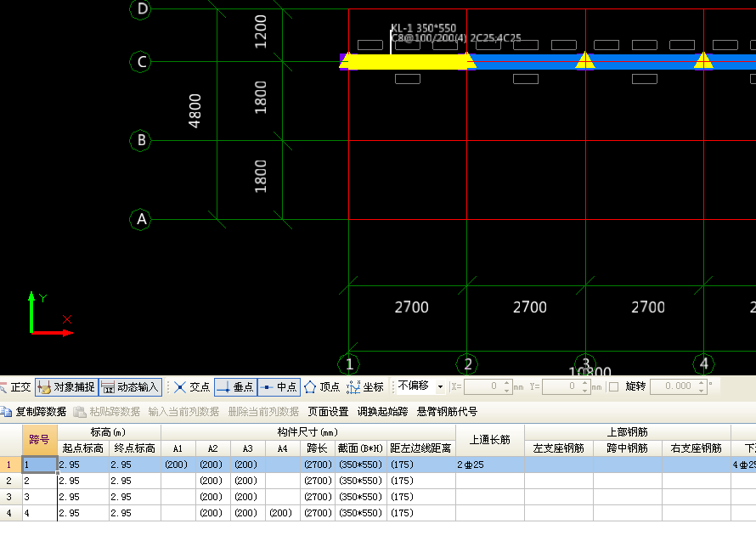The image size is (756, 552).
Task: Select the 跨号 column header
Action: point(39,440)
